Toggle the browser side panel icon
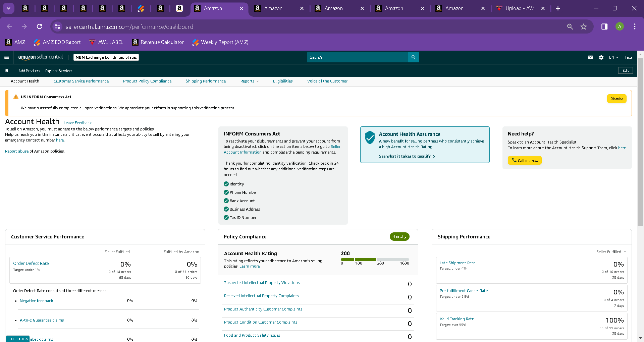Screen dimensions: 644x342 point(604,26)
